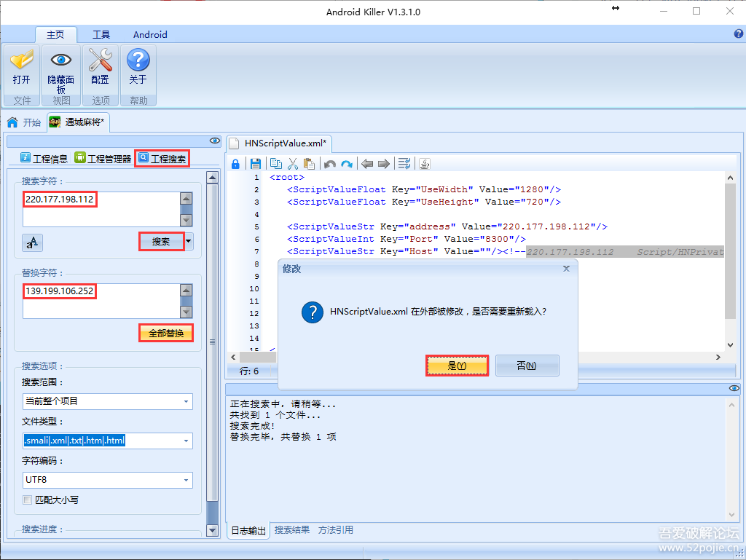
Task: Switch to 工程搜索 panel tab
Action: coord(162,159)
